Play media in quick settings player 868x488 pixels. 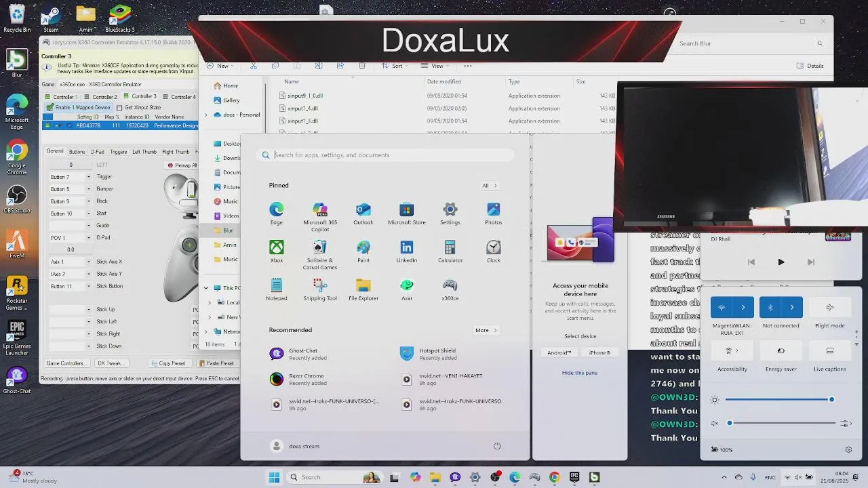[781, 262]
